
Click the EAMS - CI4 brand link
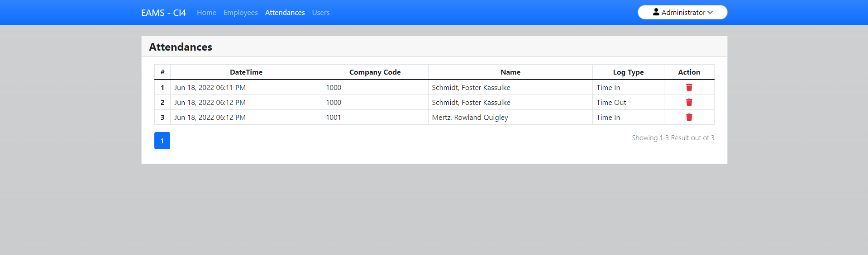tap(163, 13)
